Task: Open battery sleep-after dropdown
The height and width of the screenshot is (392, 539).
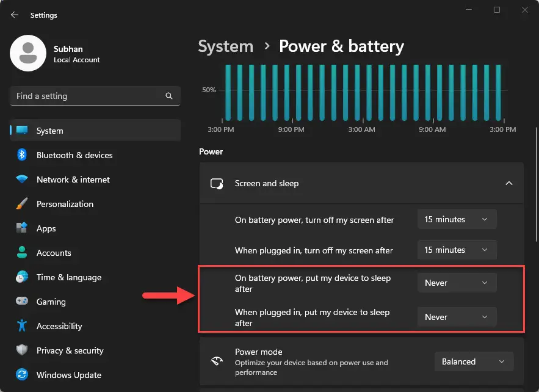Action: point(457,283)
